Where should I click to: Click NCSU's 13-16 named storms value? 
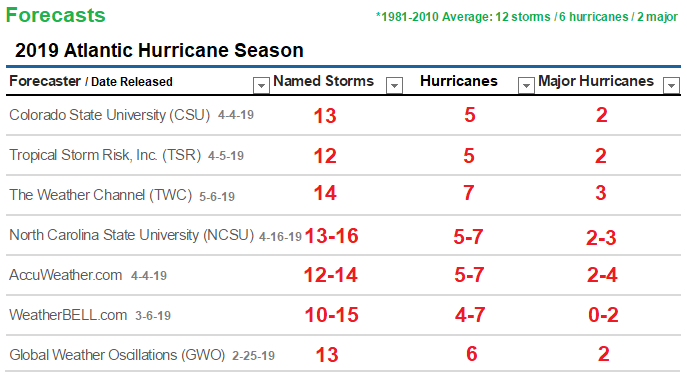click(x=331, y=236)
